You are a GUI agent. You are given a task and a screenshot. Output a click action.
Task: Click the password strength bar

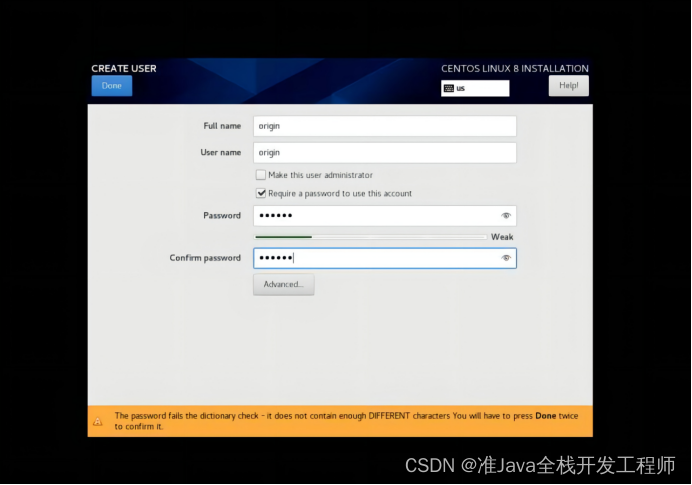coord(370,237)
